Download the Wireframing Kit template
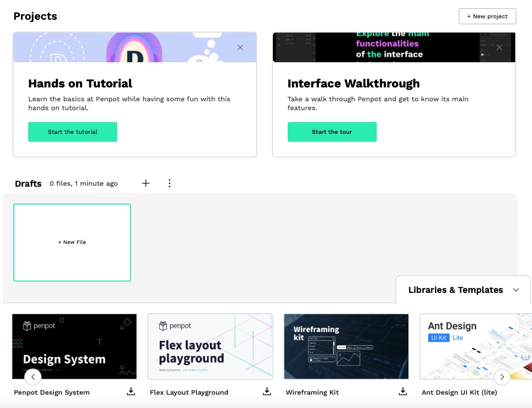 [x=403, y=392]
